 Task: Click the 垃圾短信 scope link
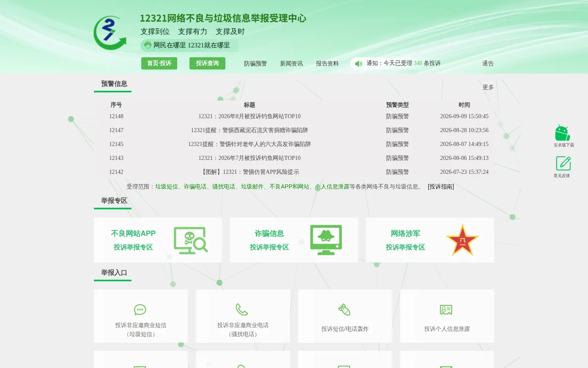[167, 187]
